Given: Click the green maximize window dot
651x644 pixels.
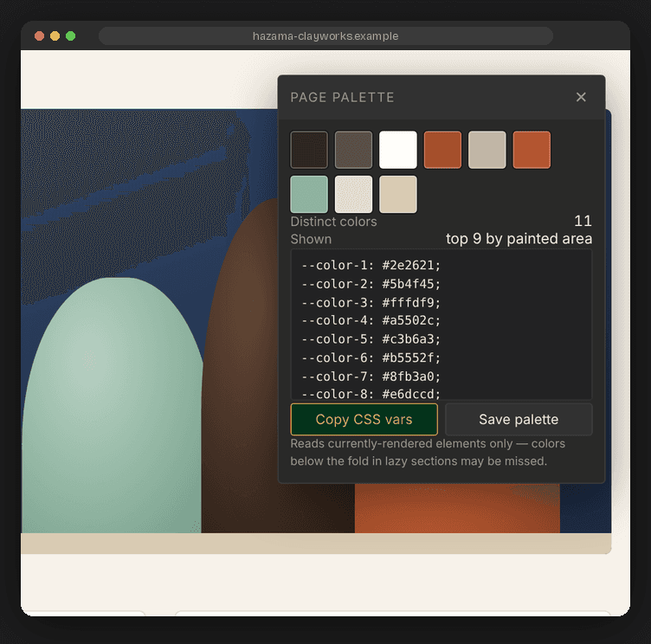Looking at the screenshot, I should [x=71, y=36].
